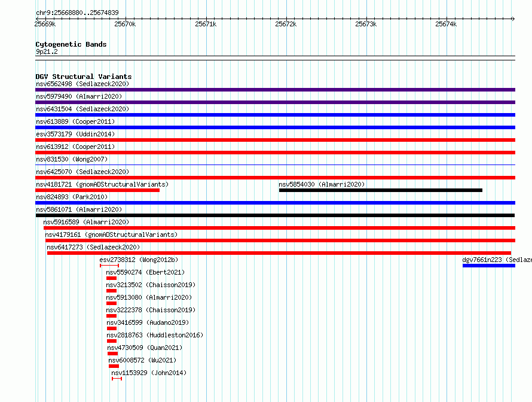
Task: Select the nsv6425070 (Sedlazeck2020) label
Action: coord(82,172)
